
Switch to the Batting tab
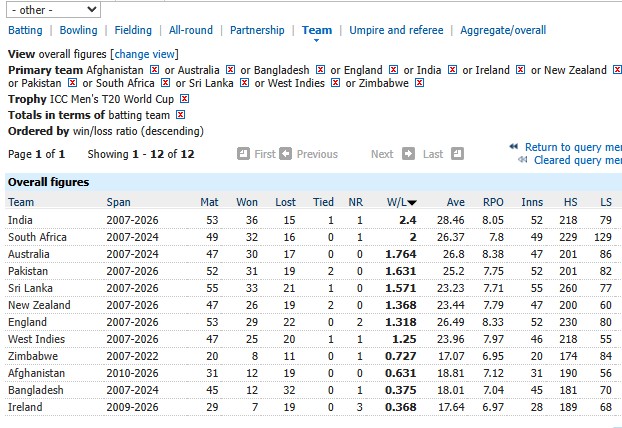[x=25, y=31]
